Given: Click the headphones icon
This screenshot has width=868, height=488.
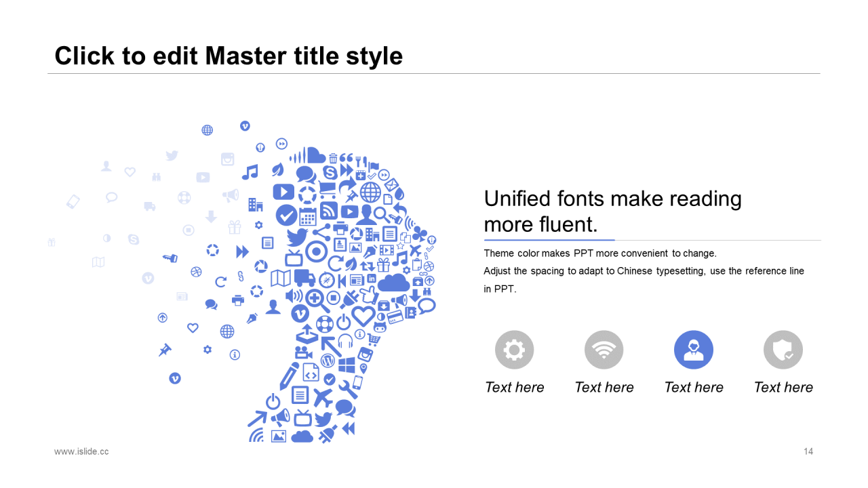Looking at the screenshot, I should coord(345,340).
